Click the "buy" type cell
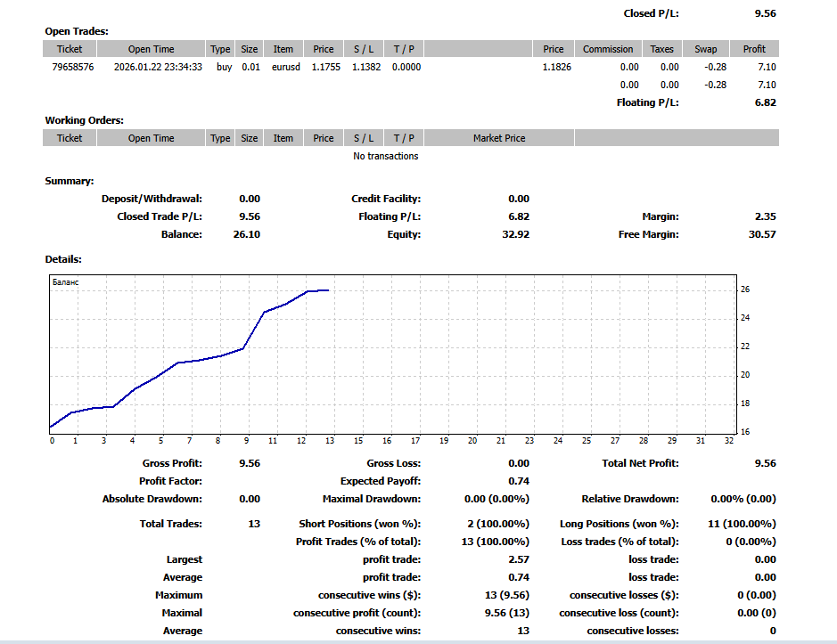Image resolution: width=837 pixels, height=644 pixels. pyautogui.click(x=225, y=67)
